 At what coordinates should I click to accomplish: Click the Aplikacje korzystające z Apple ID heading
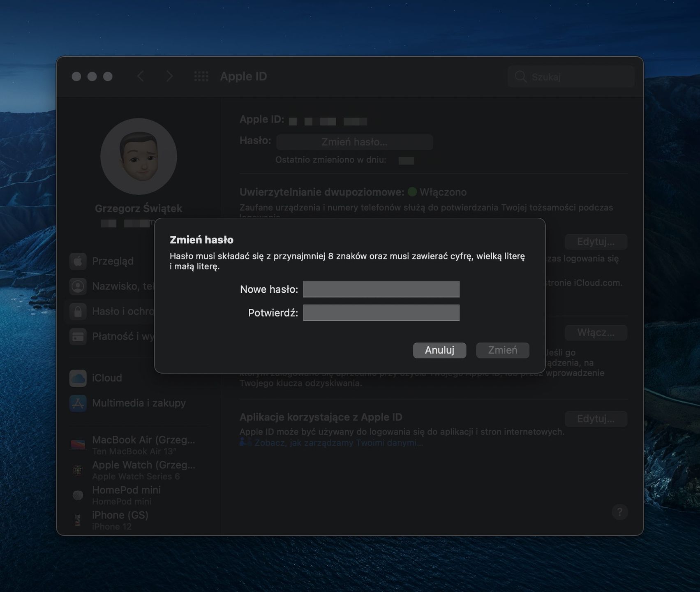(321, 417)
